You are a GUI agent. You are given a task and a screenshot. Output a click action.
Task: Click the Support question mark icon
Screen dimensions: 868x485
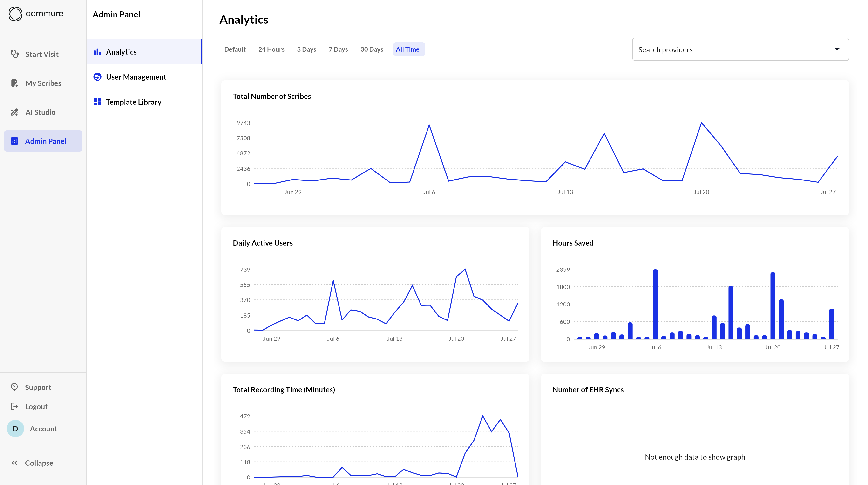[14, 387]
